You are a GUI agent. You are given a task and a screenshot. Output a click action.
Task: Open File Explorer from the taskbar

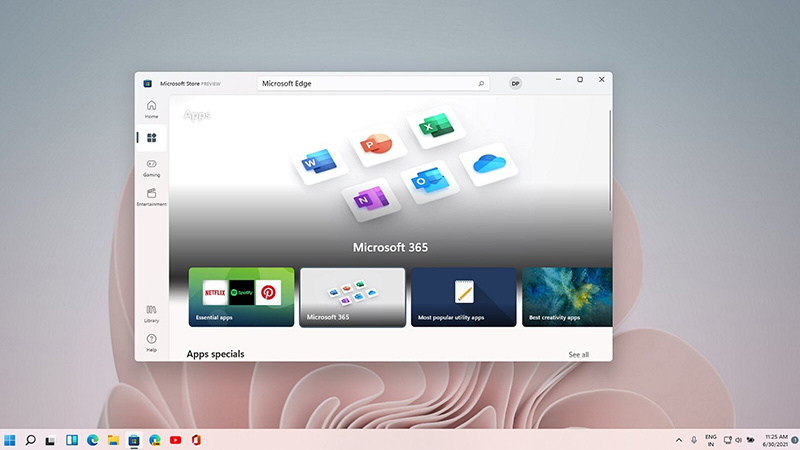[x=113, y=440]
